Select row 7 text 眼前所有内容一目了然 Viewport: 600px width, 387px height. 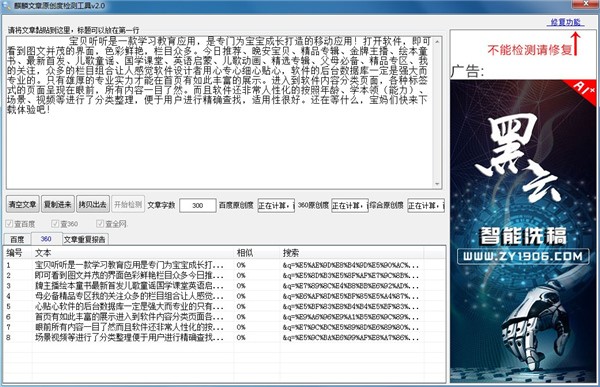(129, 327)
